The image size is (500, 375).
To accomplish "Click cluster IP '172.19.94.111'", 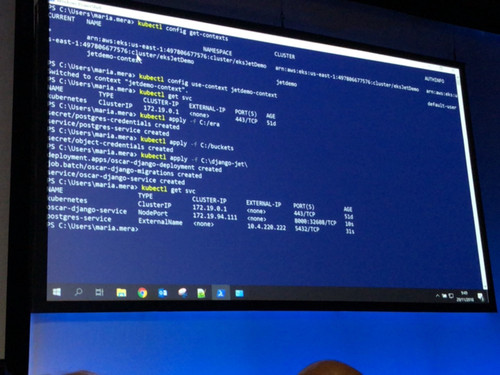I will coord(215,216).
